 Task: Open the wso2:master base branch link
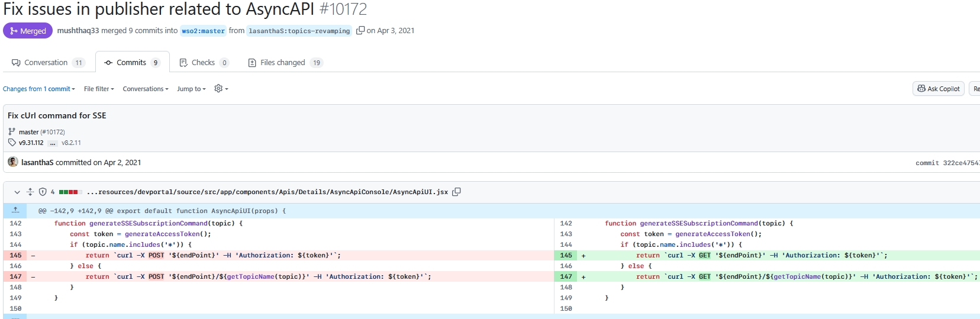pos(203,31)
